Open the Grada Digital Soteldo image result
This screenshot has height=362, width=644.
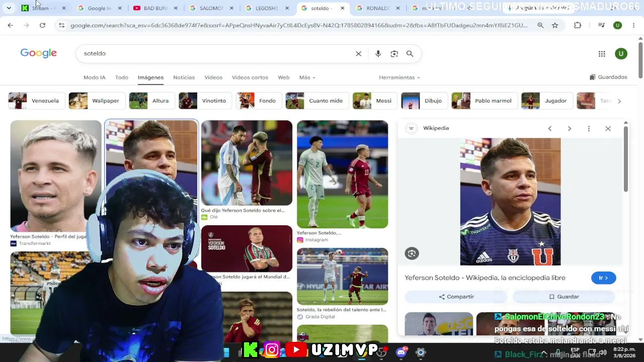tap(342, 277)
